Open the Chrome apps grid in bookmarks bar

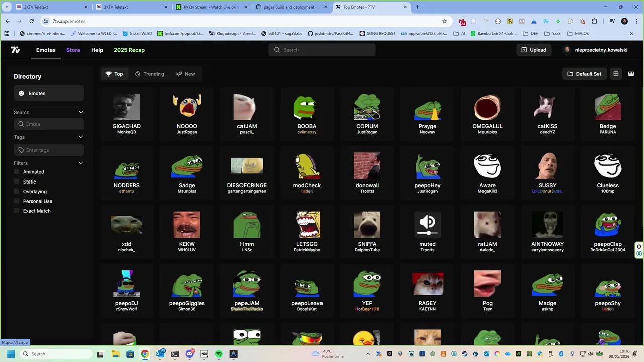[x=7, y=34]
